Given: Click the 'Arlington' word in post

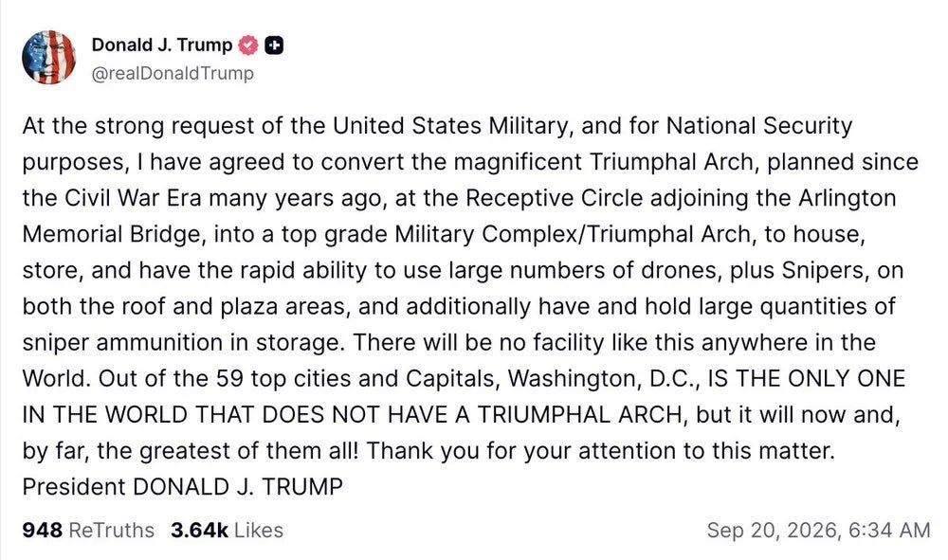Looking at the screenshot, I should tap(847, 199).
